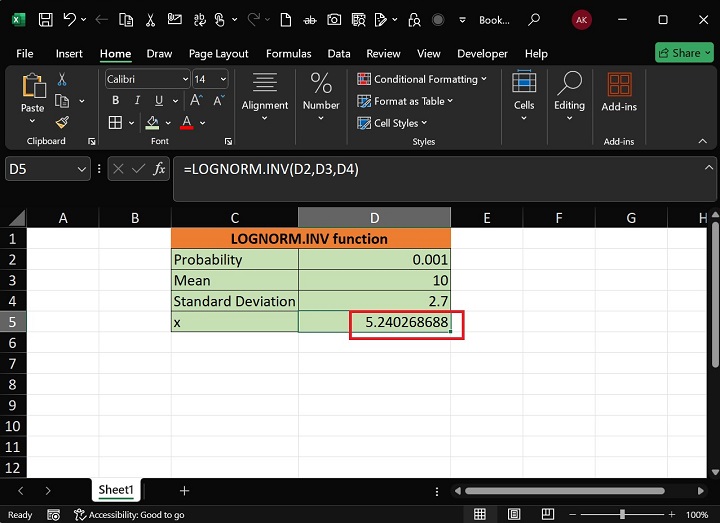720x523 pixels.
Task: Click the Insert Function fx icon
Action: pos(159,170)
